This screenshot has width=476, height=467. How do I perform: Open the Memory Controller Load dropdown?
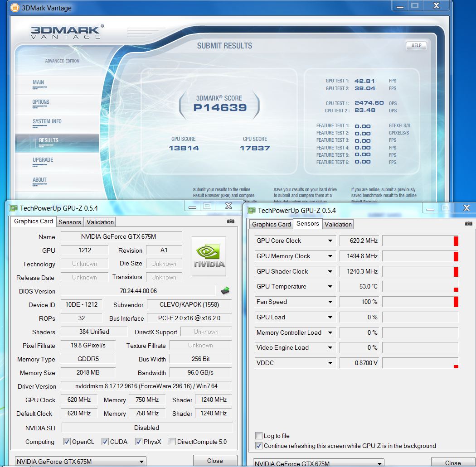click(x=330, y=333)
